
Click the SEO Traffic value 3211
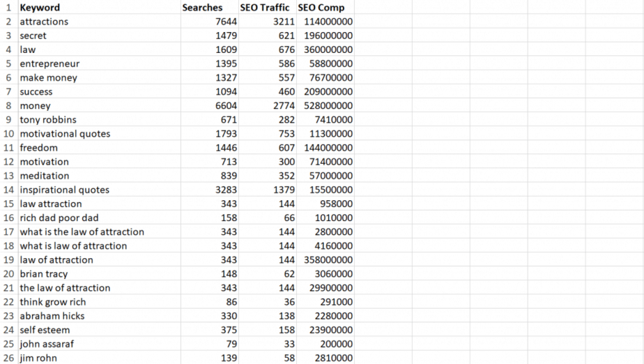tap(268, 22)
